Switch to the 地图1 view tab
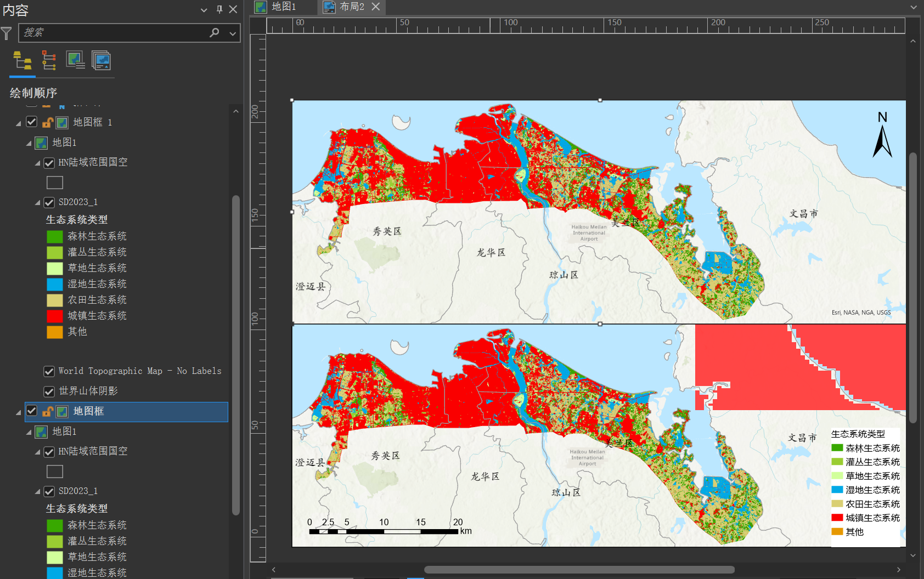 pyautogui.click(x=283, y=7)
